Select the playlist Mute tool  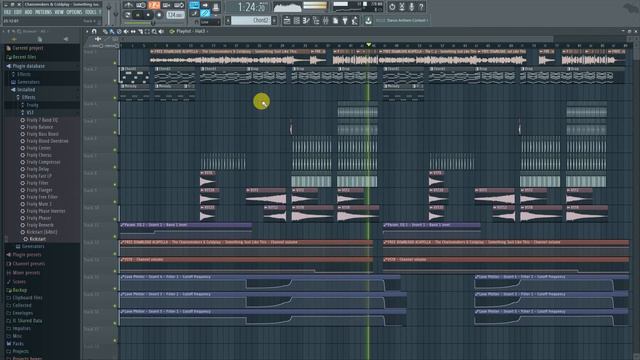(126, 31)
